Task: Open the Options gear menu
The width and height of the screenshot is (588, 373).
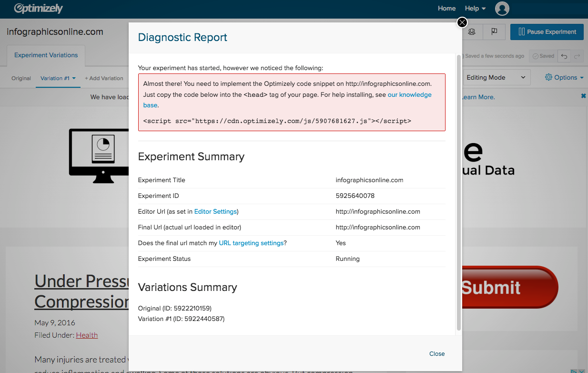Action: (x=564, y=77)
